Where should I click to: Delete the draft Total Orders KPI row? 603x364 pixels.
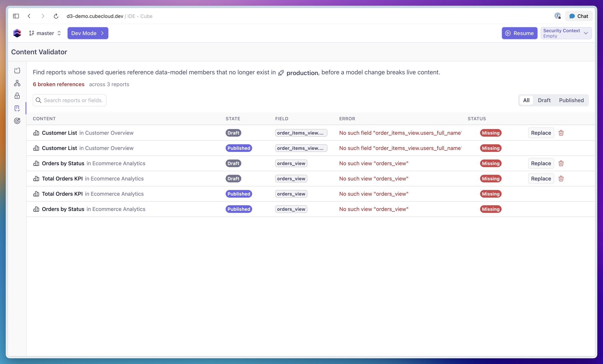(561, 179)
